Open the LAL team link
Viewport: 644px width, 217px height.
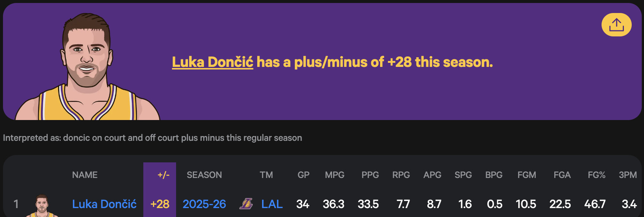click(x=272, y=204)
